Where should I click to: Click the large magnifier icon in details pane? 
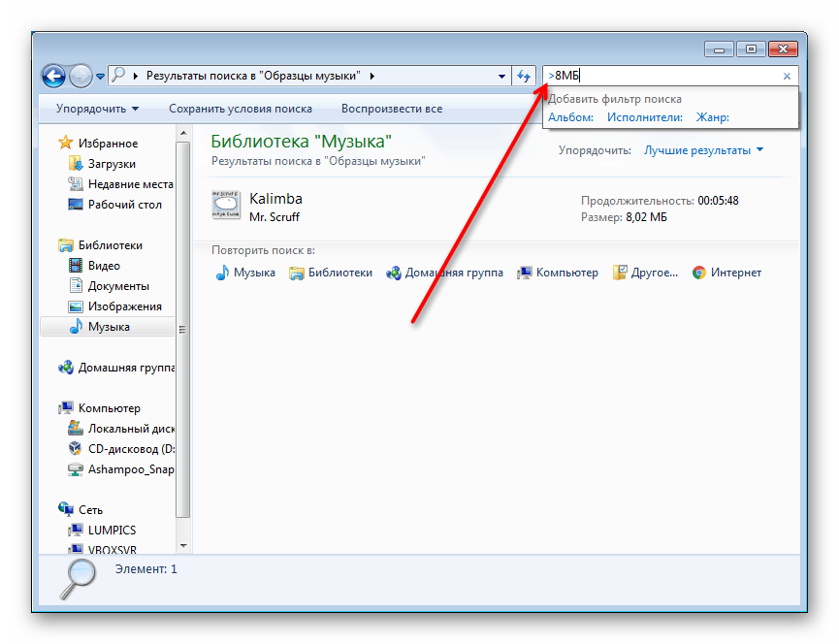79,579
